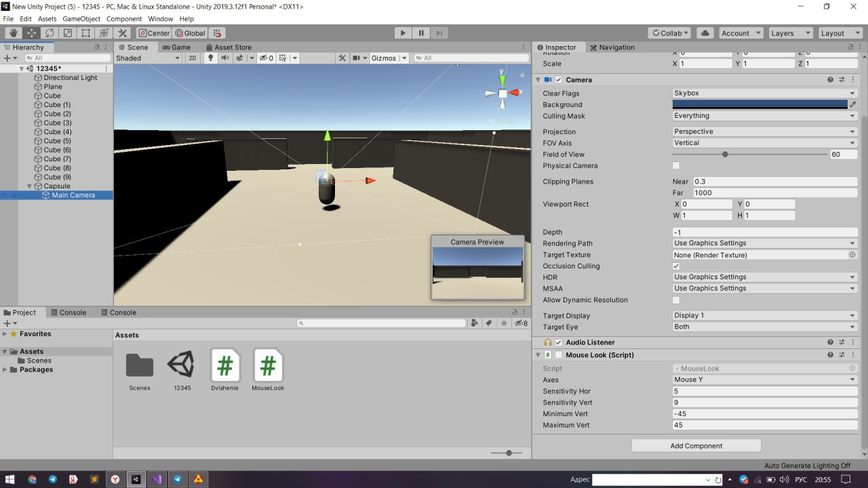Viewport: 868px width, 488px height.
Task: Switch to the Game tab
Action: (x=176, y=47)
